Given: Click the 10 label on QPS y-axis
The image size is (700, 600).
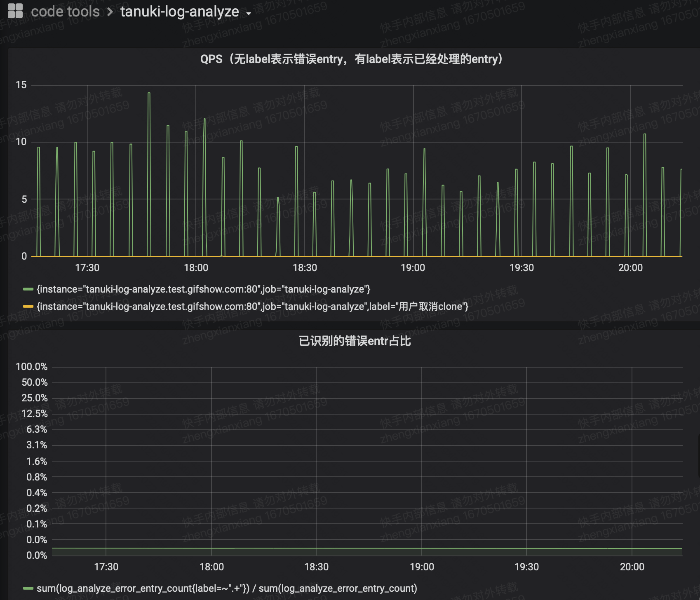Looking at the screenshot, I should tap(21, 142).
